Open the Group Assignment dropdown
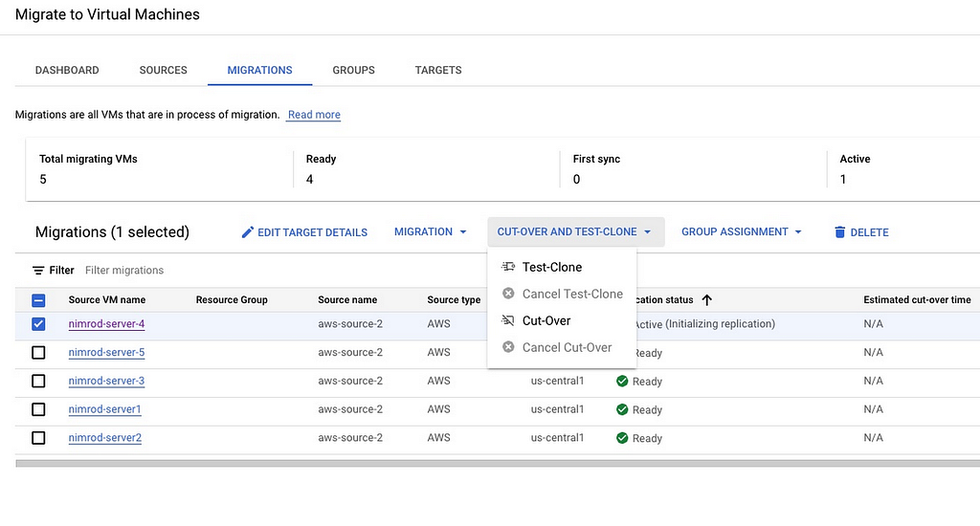 point(742,232)
